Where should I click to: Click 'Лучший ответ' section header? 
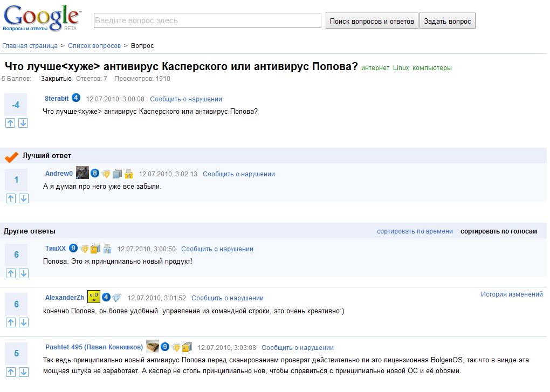click(x=47, y=156)
